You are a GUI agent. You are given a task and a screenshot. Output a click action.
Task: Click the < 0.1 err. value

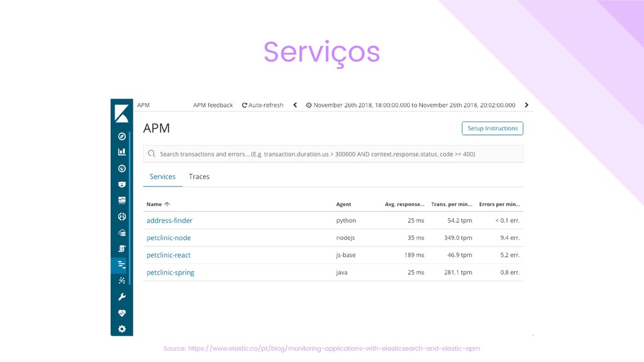tap(508, 221)
